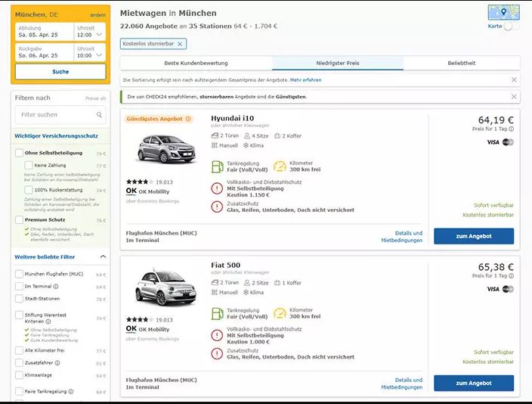The height and width of the screenshot is (404, 532).
Task: Click the Hyundai VISA card icon
Action: [493, 142]
